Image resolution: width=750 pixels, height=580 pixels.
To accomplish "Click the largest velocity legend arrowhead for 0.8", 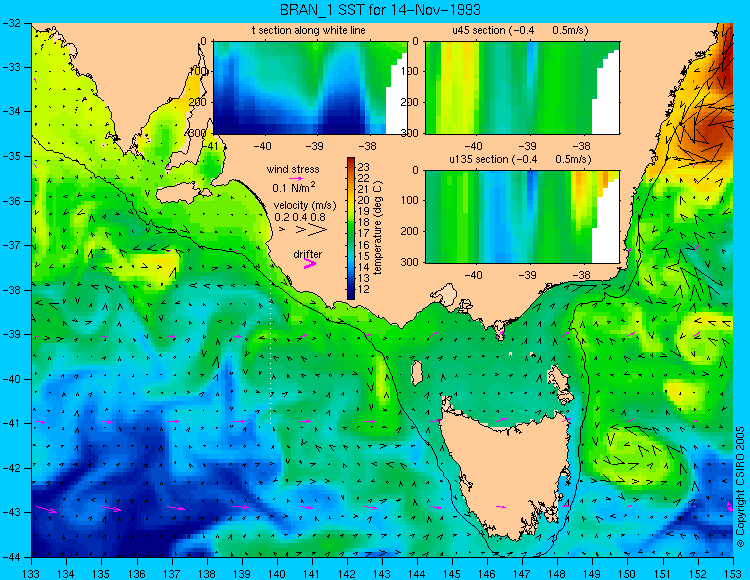I will click(318, 230).
